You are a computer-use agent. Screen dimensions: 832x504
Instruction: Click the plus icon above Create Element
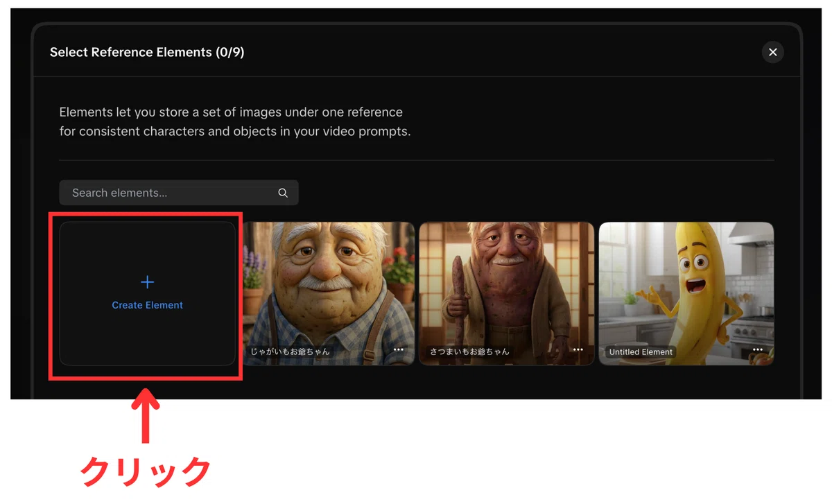point(147,281)
